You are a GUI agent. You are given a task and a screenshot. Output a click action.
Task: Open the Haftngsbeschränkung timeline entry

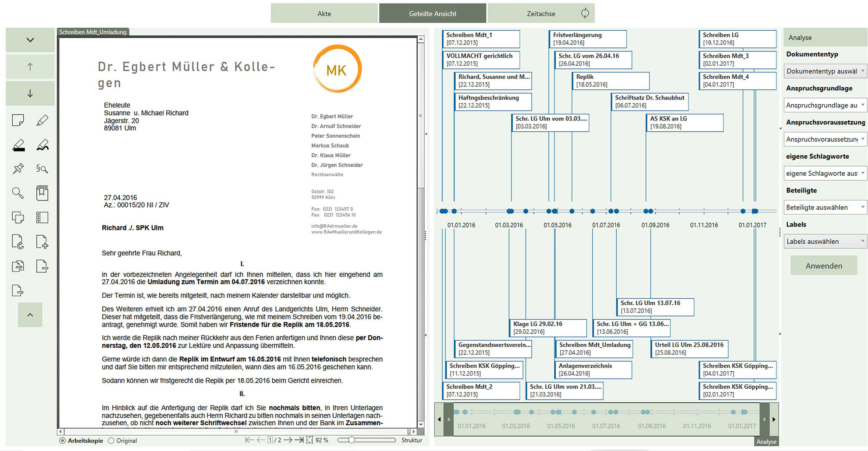tap(493, 102)
